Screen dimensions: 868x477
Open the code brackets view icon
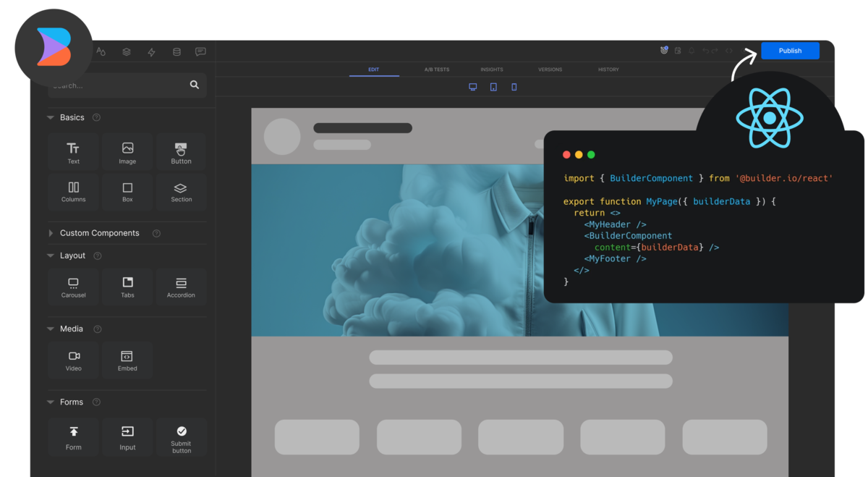point(728,51)
